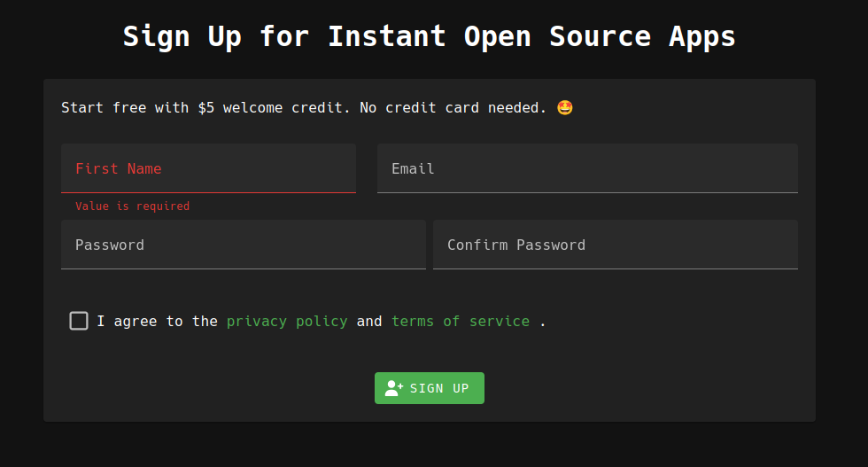Viewport: 868px width, 467px height.
Task: Open the terms of service link
Action: coord(460,321)
